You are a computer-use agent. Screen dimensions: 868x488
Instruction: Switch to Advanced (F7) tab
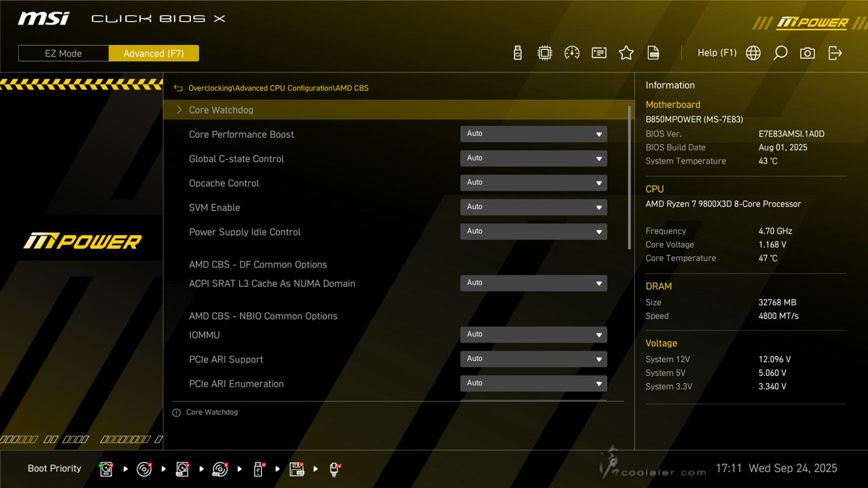click(153, 53)
